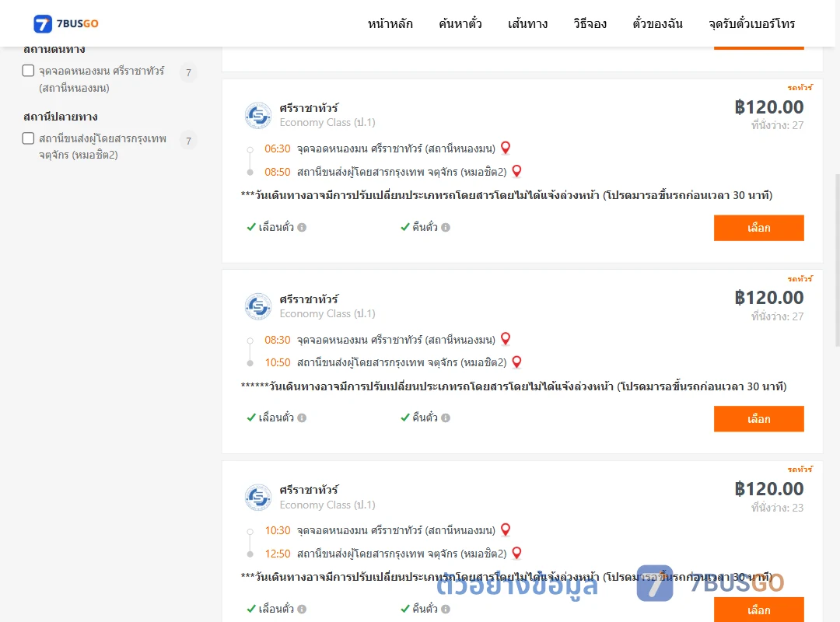Click the คืนตั๋ว label on the 08:30 trip
Viewport: 840px width, 622px height.
tap(425, 418)
